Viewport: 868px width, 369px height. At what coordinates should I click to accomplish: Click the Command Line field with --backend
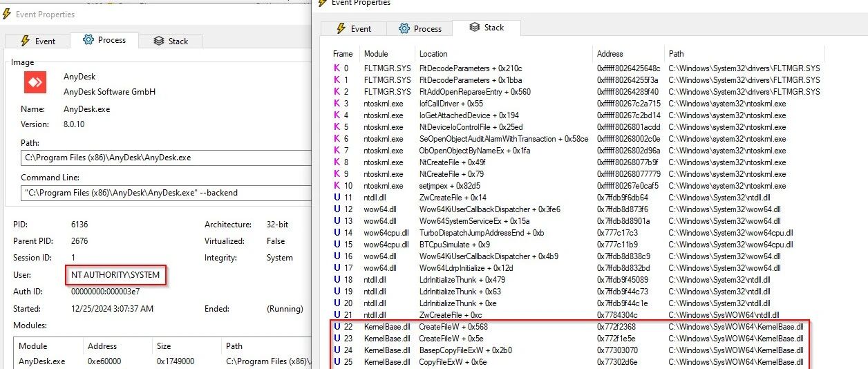pyautogui.click(x=166, y=193)
